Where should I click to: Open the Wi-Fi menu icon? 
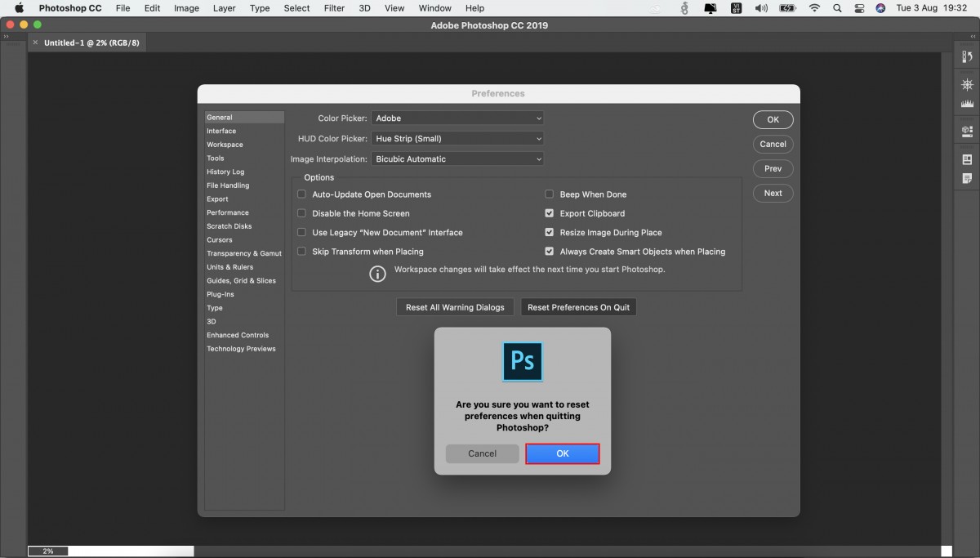point(814,8)
